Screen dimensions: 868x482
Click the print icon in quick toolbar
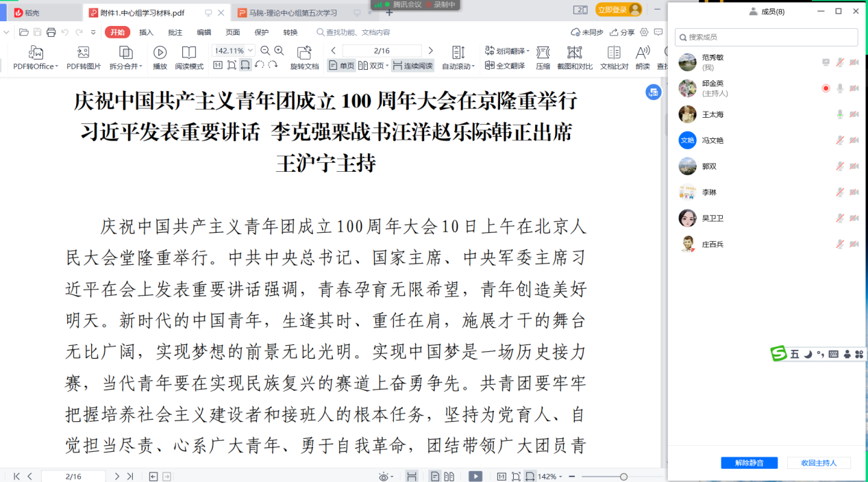coord(51,32)
